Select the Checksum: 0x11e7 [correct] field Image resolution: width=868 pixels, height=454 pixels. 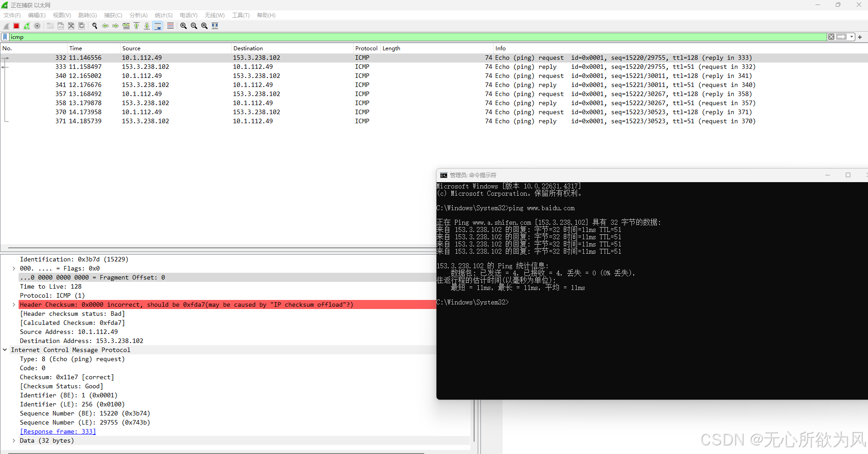pyautogui.click(x=67, y=377)
